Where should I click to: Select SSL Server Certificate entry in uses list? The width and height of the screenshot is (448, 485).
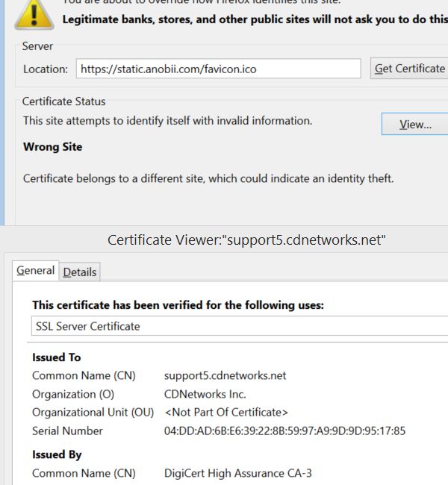(240, 326)
